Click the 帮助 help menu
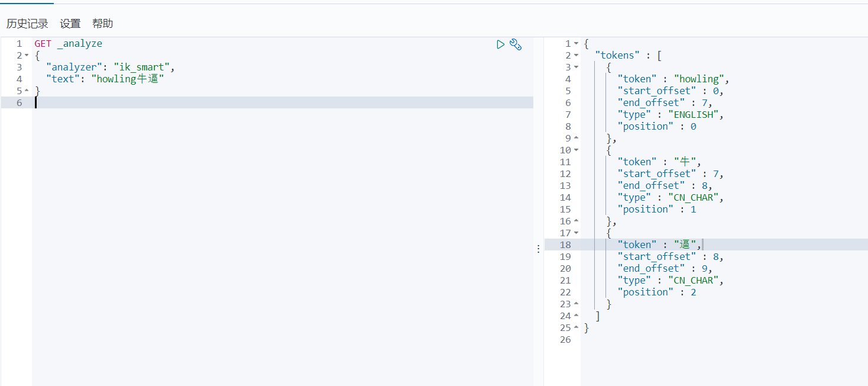 [x=102, y=24]
